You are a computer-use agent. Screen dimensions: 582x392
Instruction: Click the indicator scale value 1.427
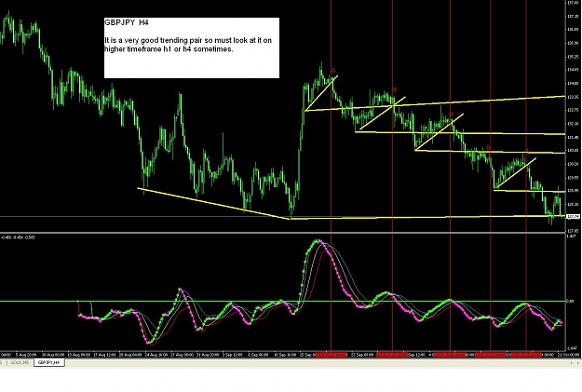572,236
